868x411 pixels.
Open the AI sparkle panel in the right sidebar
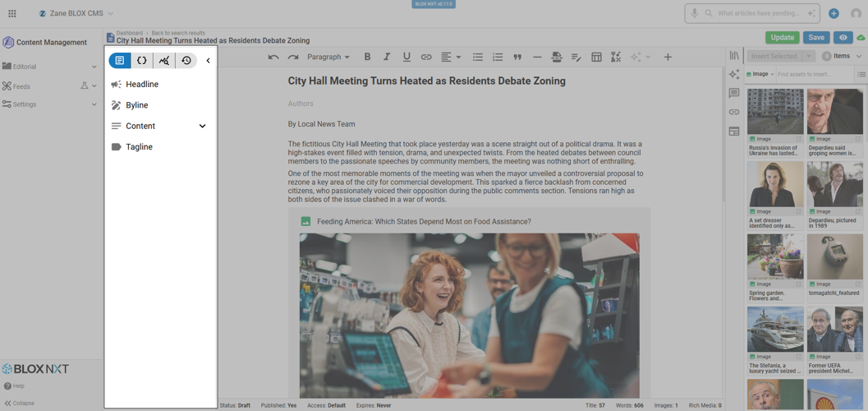tap(734, 74)
